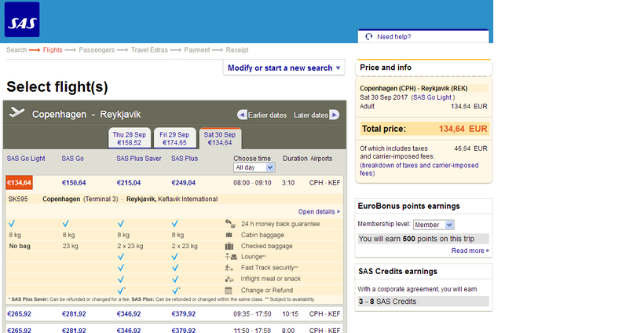Click the Need help headset icon
The width and height of the screenshot is (644, 333).
tap(369, 36)
